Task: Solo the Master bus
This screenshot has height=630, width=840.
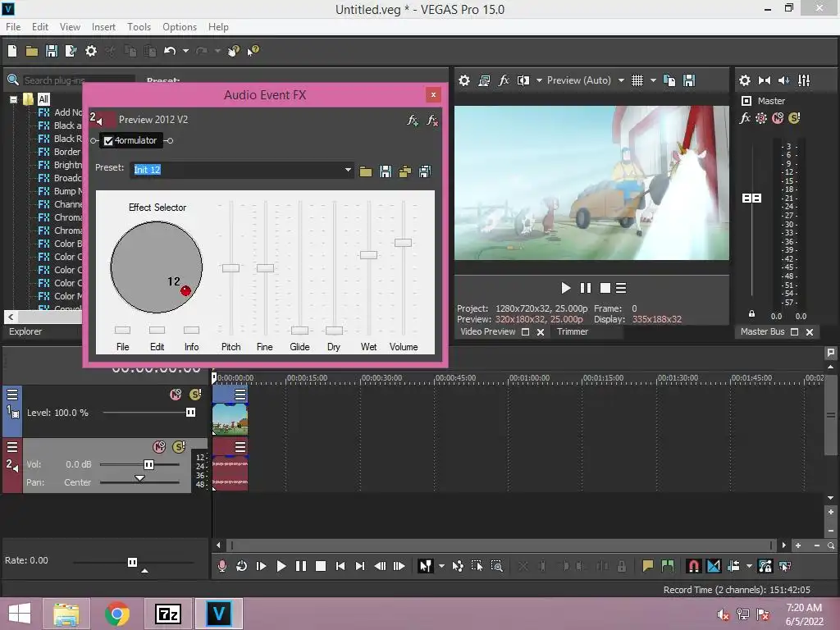Action: point(794,118)
